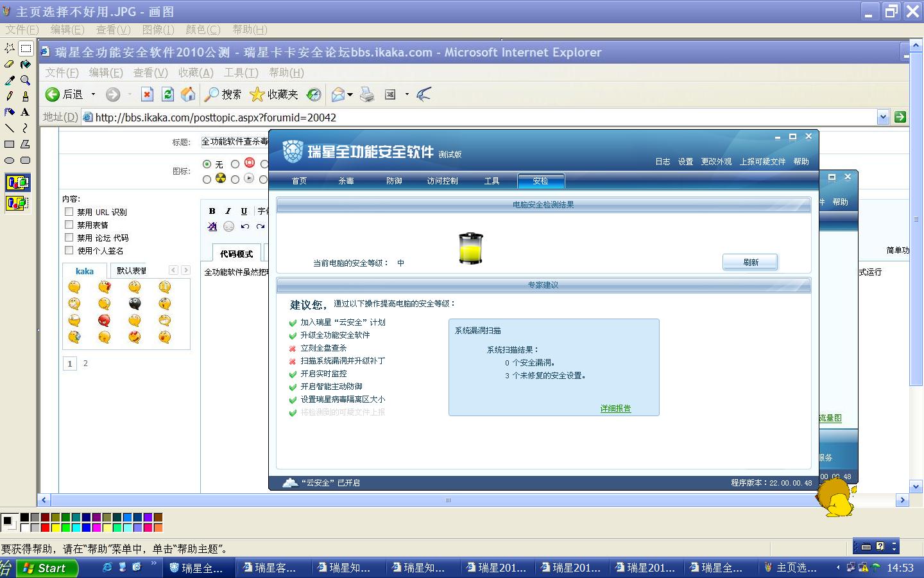Select the rectangular Select tool in Paint

click(26, 48)
